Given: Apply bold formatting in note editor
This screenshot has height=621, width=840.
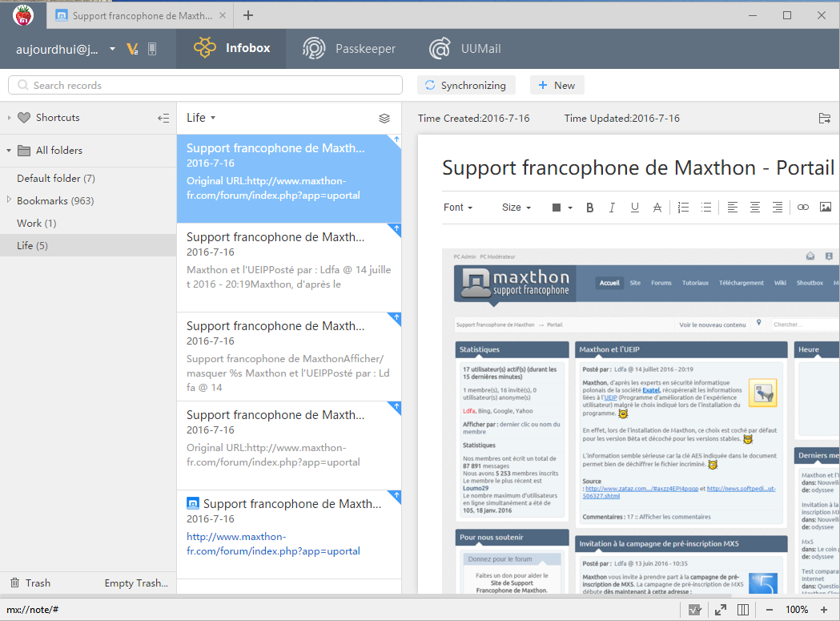Looking at the screenshot, I should (x=590, y=208).
